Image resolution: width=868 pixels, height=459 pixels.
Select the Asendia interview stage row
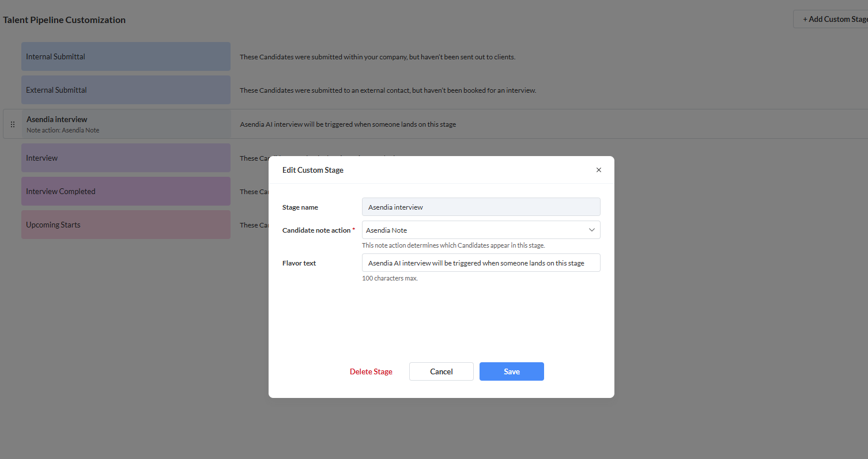[435, 124]
